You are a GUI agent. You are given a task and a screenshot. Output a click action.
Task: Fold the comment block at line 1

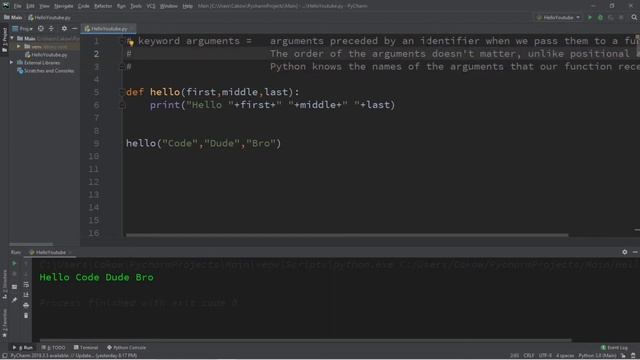tap(122, 41)
